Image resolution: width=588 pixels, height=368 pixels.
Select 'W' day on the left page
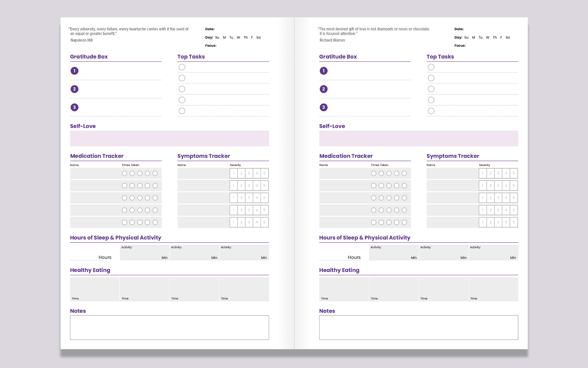point(238,38)
